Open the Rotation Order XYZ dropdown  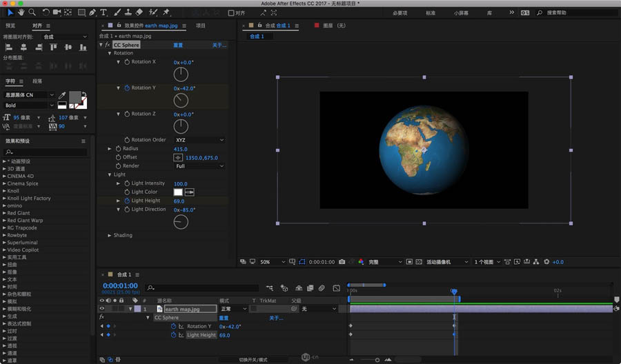point(199,140)
